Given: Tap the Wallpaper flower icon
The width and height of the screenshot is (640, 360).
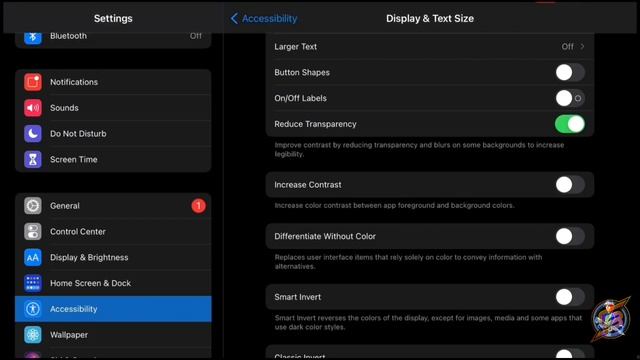Looking at the screenshot, I should [x=33, y=335].
